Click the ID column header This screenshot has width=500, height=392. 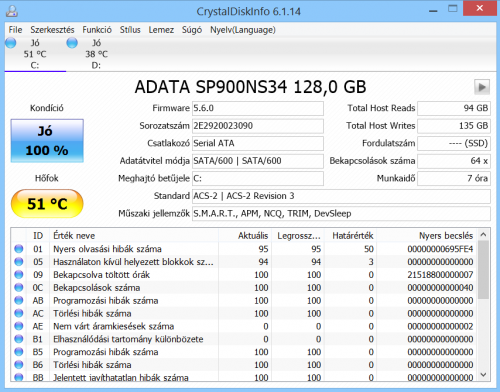[x=38, y=236]
